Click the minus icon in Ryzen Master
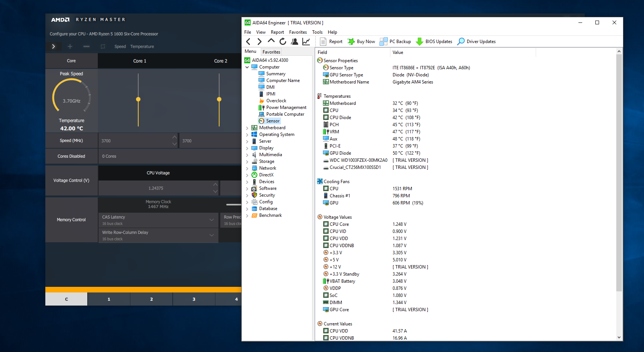The height and width of the screenshot is (352, 644). coord(87,46)
